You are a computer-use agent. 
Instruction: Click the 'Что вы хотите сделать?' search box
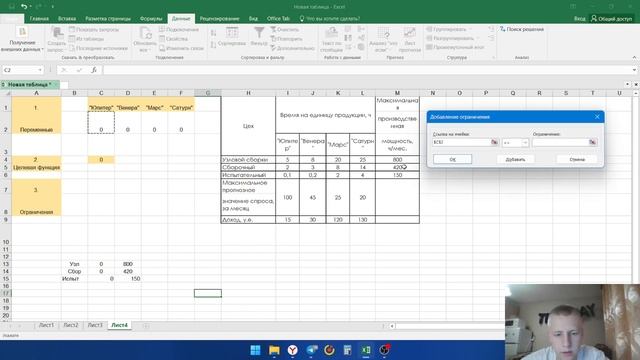coord(330,18)
